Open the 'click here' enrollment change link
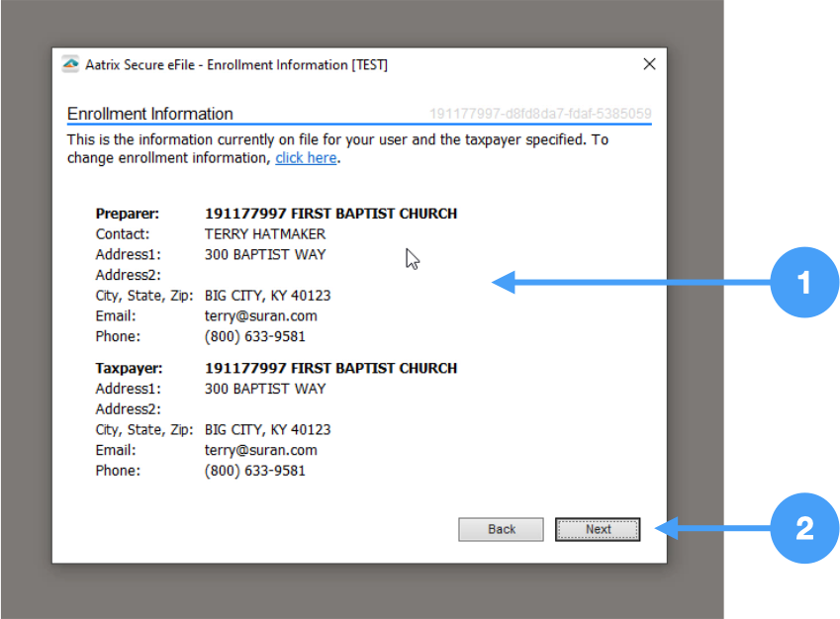Screen dimensions: 840x619 point(306,158)
